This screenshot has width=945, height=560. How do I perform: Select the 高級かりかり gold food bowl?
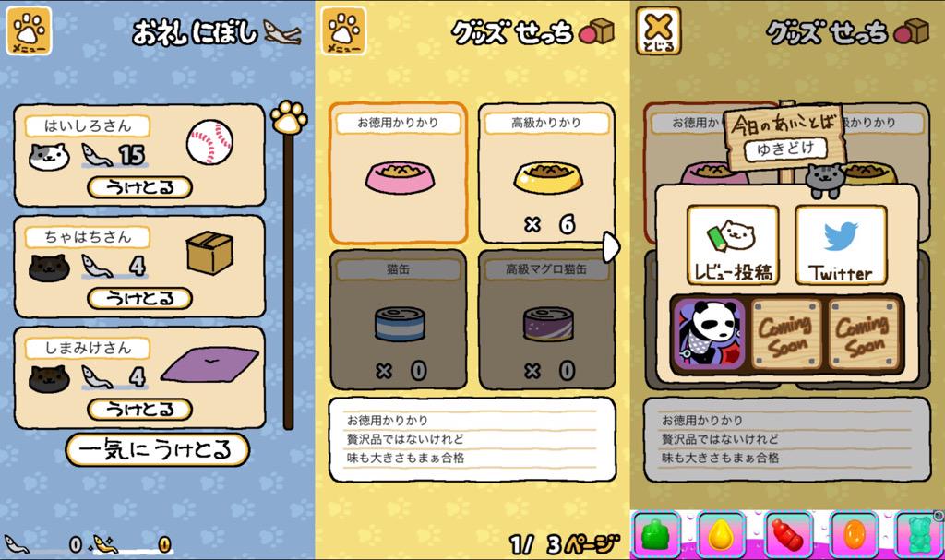(x=546, y=173)
